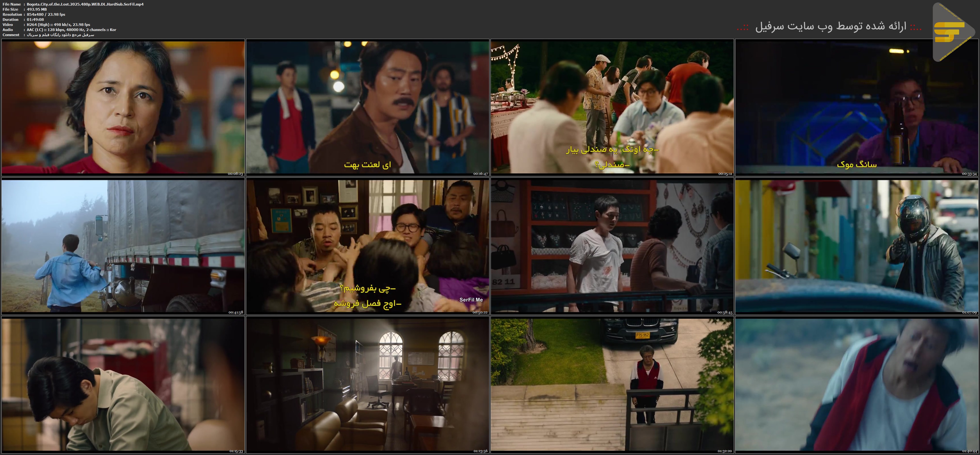Open crowded fight scene thumbnail at 00:50:22
Viewport: 980px width, 455px height.
click(x=368, y=247)
